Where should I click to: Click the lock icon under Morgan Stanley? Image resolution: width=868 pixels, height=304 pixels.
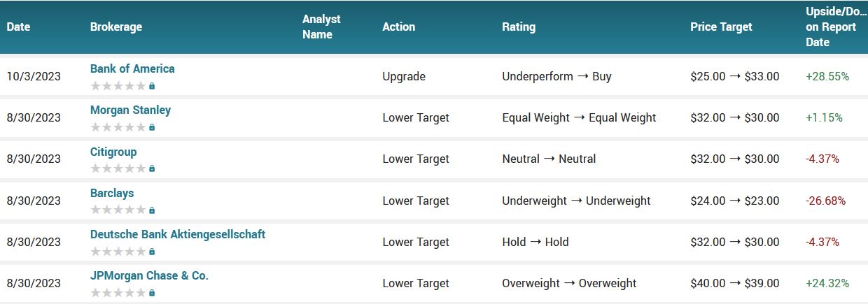(x=152, y=127)
